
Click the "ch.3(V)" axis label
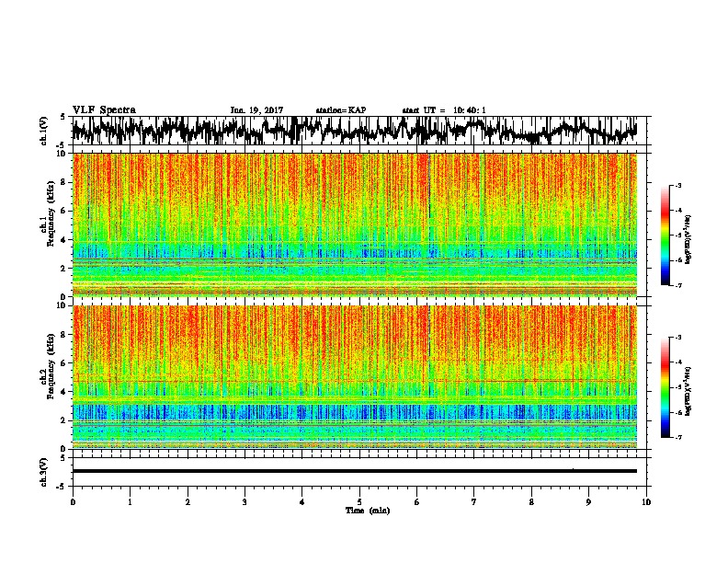(x=44, y=473)
